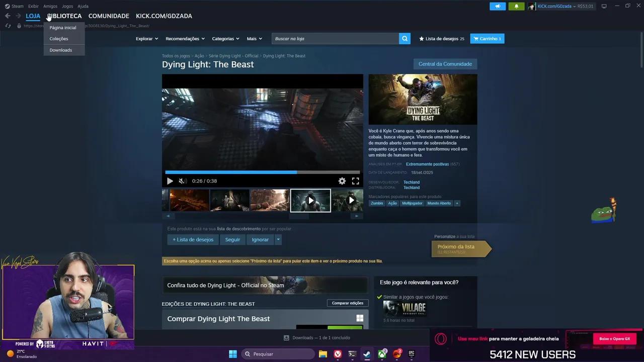Click the Zumbis tag

[377, 203]
